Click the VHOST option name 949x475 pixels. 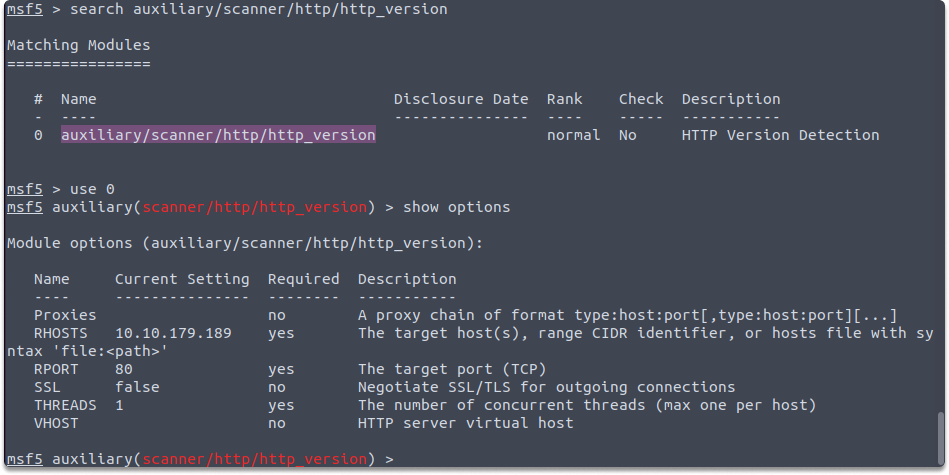coord(56,423)
